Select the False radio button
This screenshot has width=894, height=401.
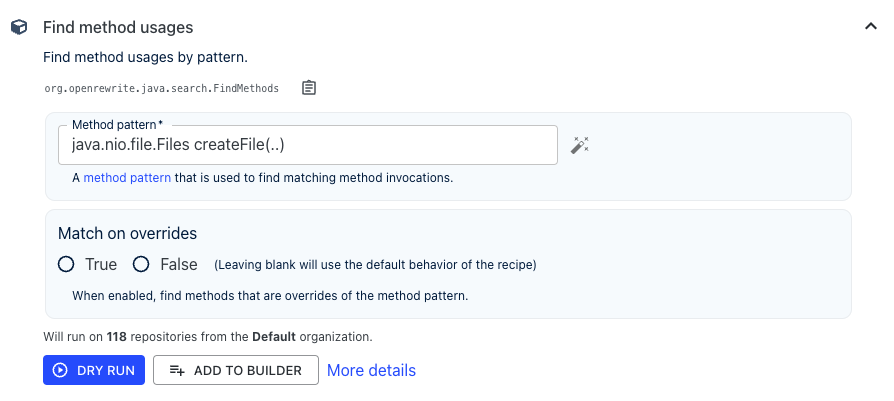[141, 264]
